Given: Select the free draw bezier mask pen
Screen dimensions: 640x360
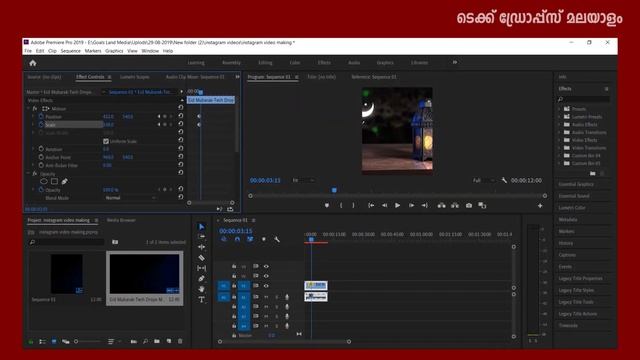Looking at the screenshot, I should coord(64,181).
